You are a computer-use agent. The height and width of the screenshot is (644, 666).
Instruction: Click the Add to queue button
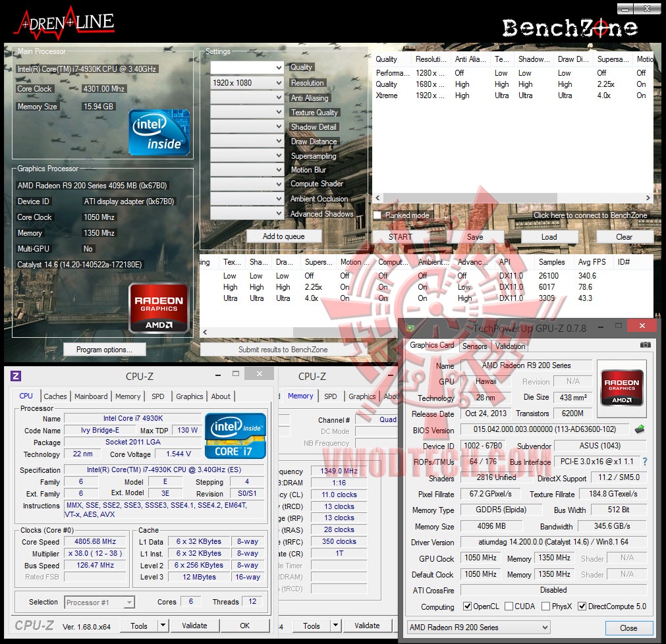coord(284,236)
